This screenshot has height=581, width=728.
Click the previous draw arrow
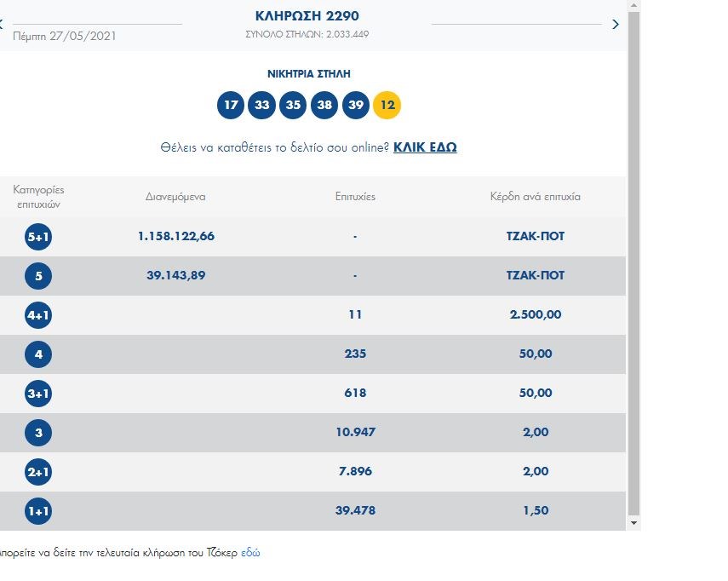pos(3,25)
